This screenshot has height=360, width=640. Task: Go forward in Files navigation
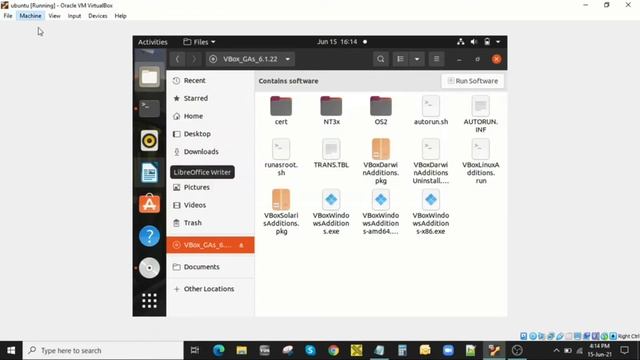[x=194, y=59]
